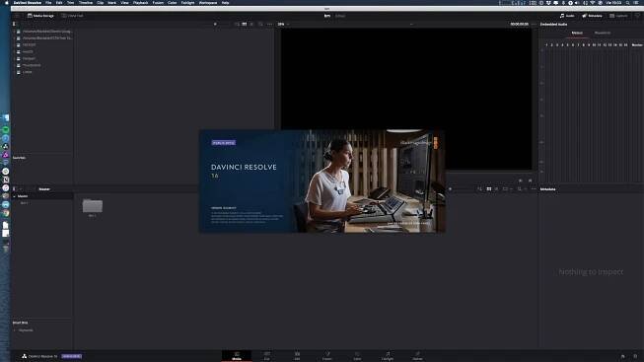Open the Workspace menu
Screen dimensions: 644x362
click(x=208, y=2)
